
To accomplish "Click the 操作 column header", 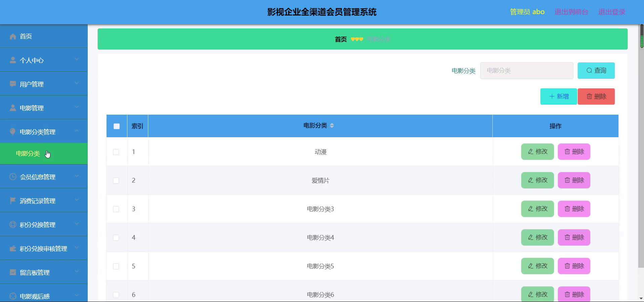I will 556,126.
